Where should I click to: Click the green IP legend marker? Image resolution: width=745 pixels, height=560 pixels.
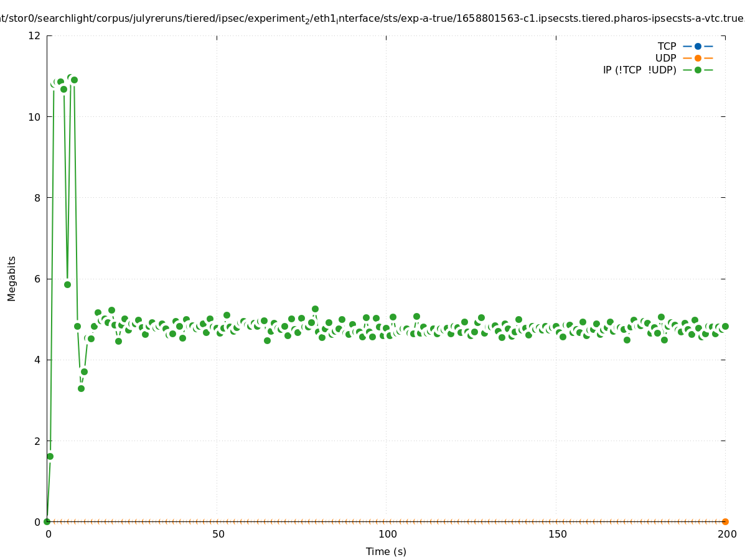click(698, 70)
